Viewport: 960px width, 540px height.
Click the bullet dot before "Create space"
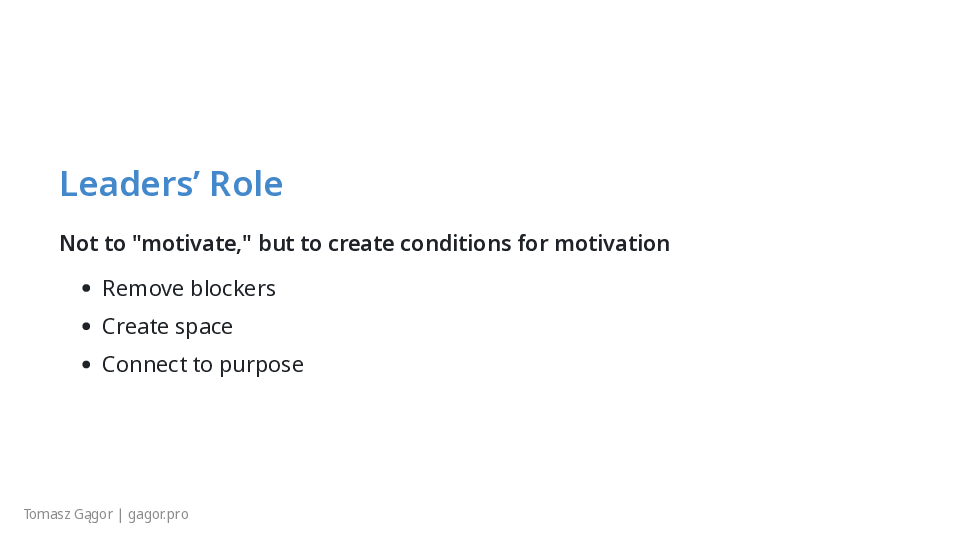pyautogui.click(x=86, y=327)
